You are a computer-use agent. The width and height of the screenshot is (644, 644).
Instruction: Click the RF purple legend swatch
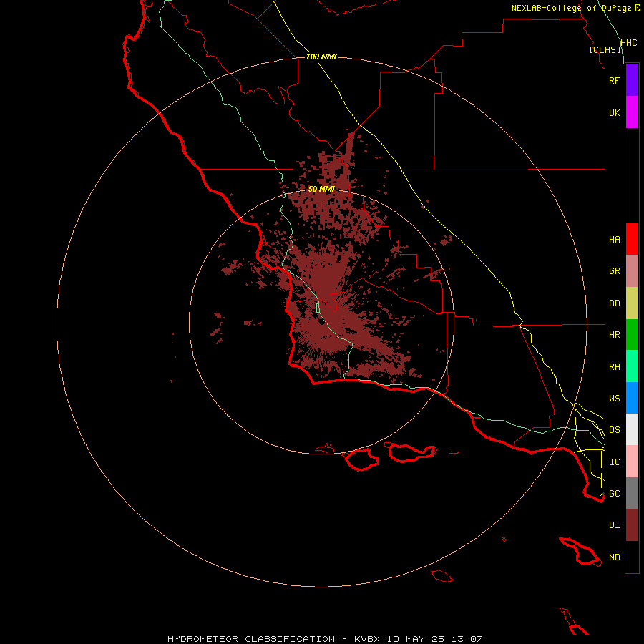point(632,80)
